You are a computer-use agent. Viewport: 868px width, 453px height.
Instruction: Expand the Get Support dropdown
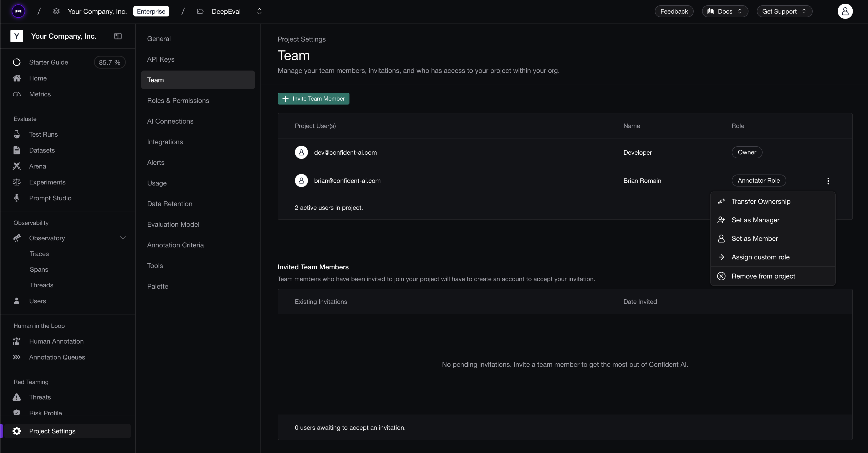point(784,11)
